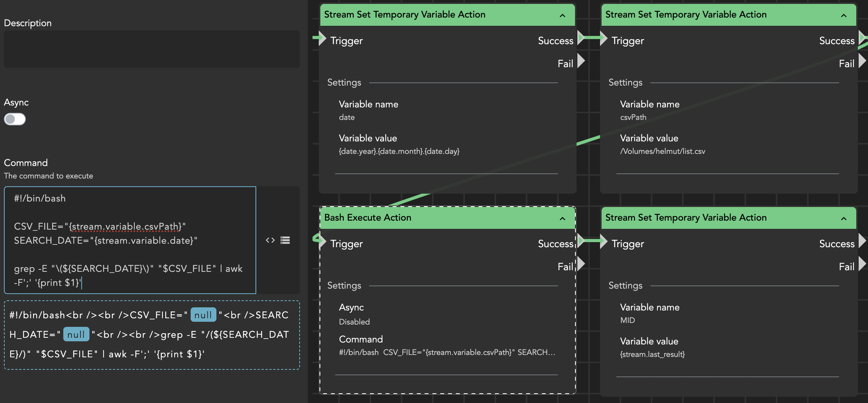Click inside the Command script editor
The image size is (868, 403).
(130, 240)
